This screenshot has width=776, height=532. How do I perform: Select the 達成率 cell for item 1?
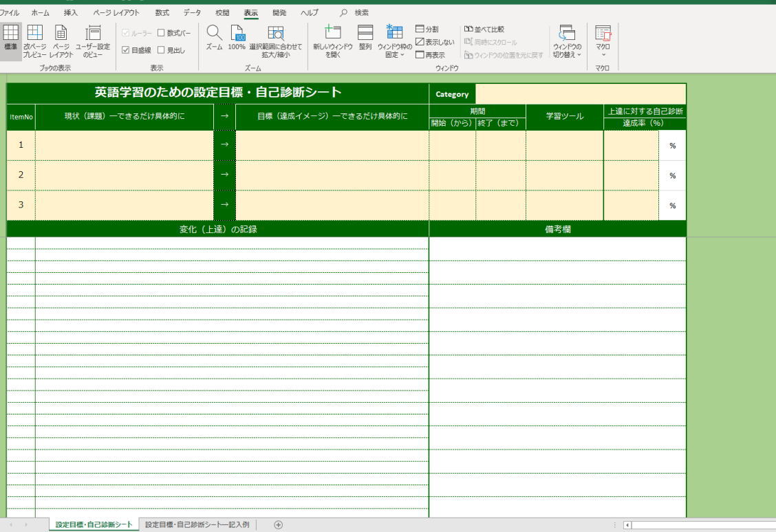point(632,145)
